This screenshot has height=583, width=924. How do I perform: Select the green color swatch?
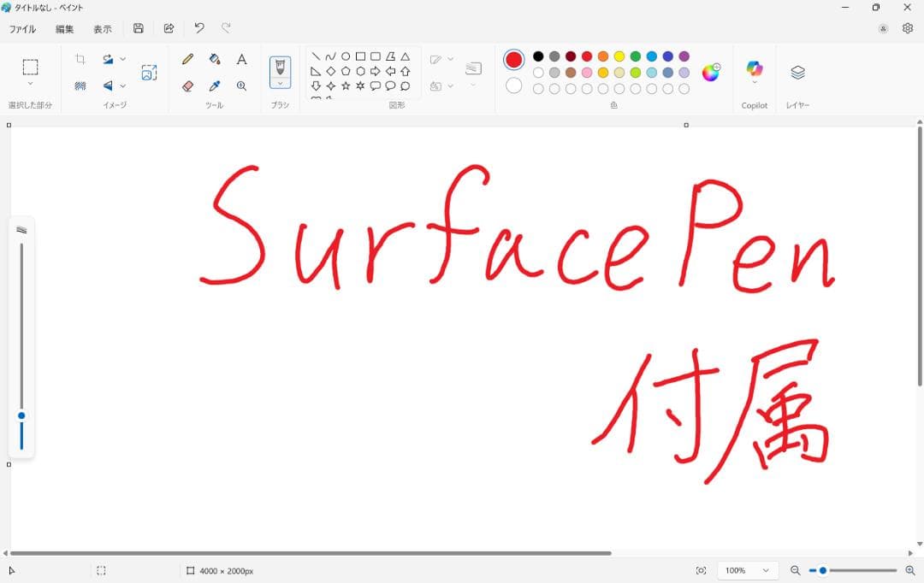point(637,56)
